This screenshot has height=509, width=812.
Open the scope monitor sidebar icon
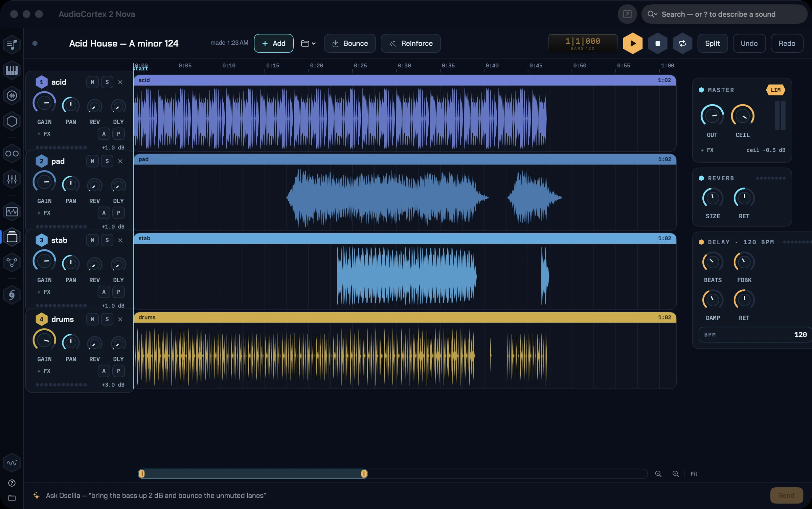click(x=12, y=212)
